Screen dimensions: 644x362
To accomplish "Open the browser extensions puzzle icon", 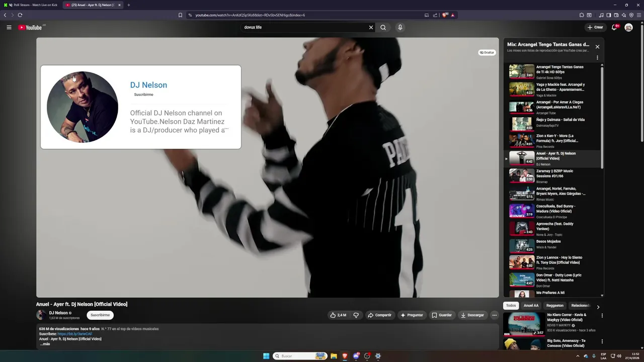I will coord(582,15).
